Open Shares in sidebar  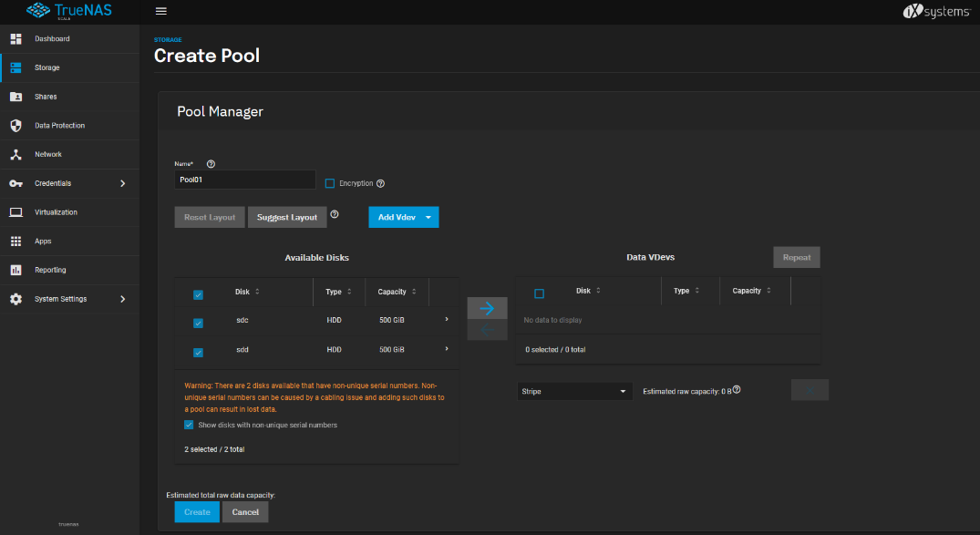tap(46, 97)
